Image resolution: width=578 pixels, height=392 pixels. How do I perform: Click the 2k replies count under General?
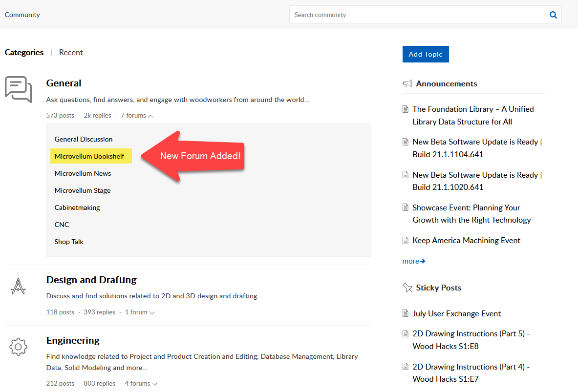(97, 116)
